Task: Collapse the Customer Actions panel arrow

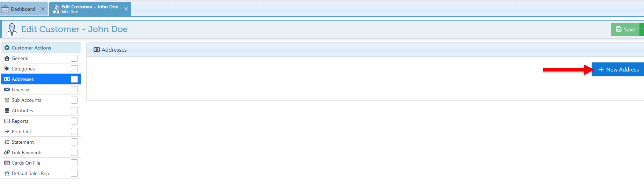Action: point(7,48)
